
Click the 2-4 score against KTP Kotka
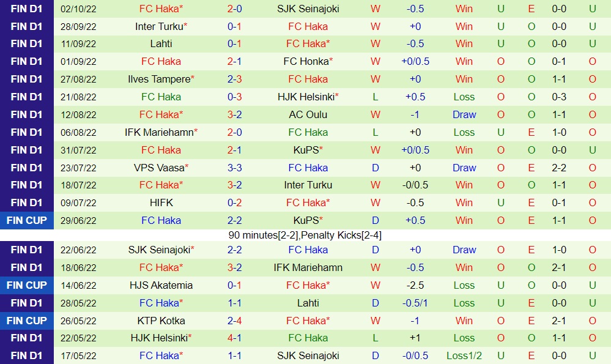coord(234,321)
